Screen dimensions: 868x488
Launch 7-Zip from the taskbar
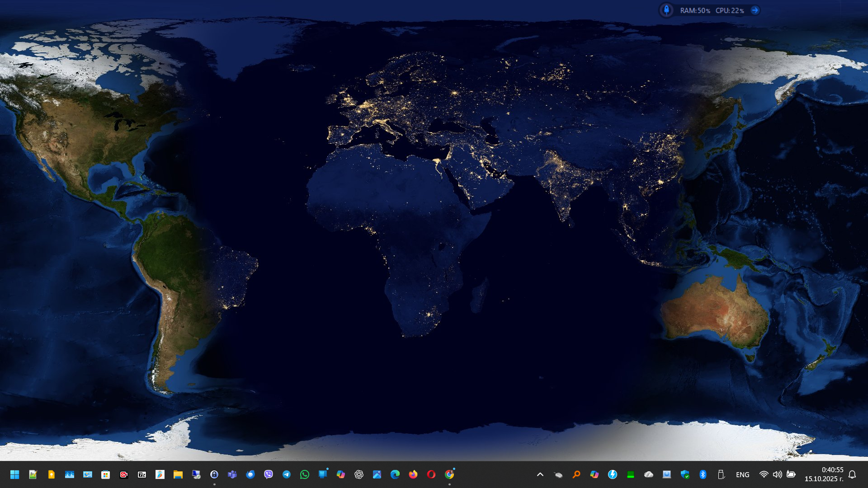point(142,474)
